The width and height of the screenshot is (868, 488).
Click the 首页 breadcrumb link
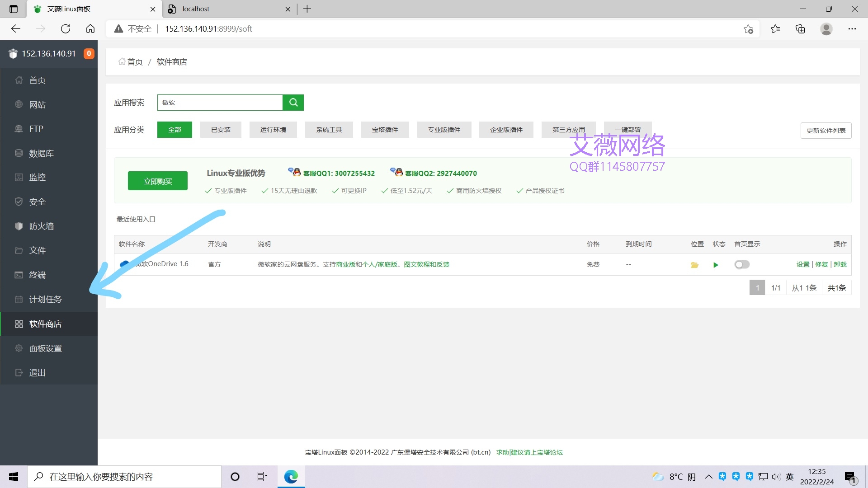(x=131, y=62)
